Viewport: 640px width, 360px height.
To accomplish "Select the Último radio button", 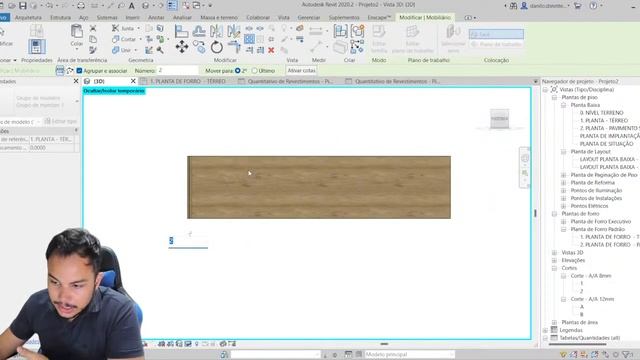I will 255,71.
